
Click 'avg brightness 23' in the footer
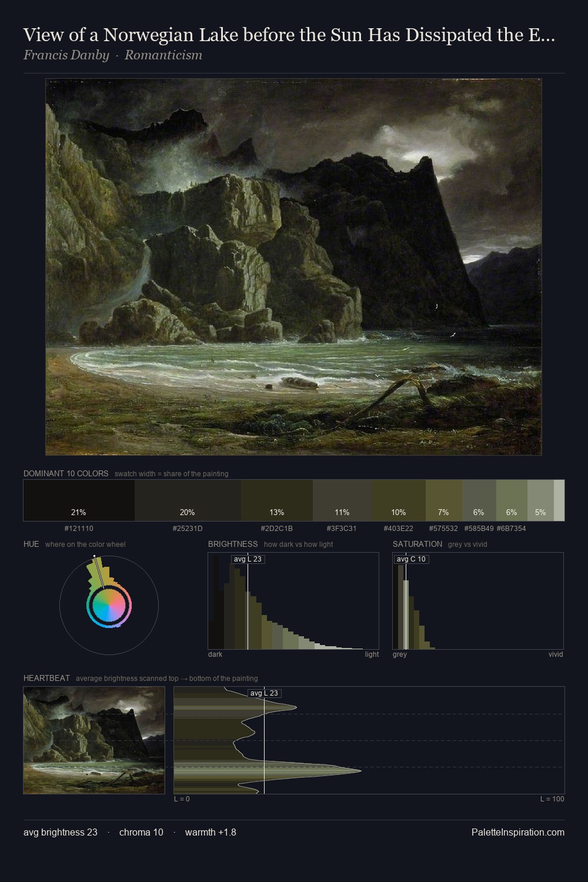point(61,832)
